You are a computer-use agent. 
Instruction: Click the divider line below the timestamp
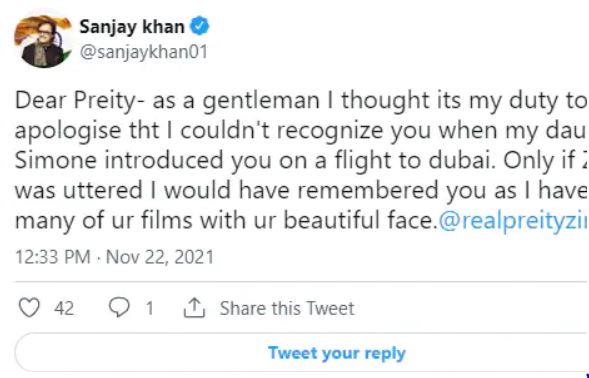[x=302, y=281]
